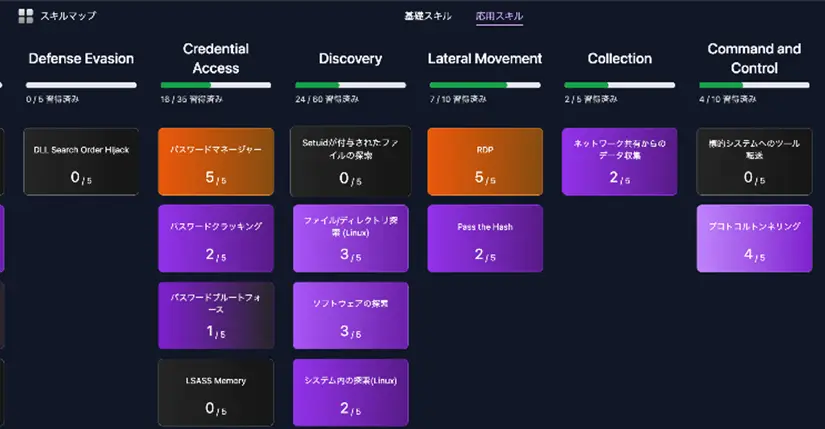The image size is (825, 429).
Task: Click the Discovery column heading
Action: coord(350,58)
